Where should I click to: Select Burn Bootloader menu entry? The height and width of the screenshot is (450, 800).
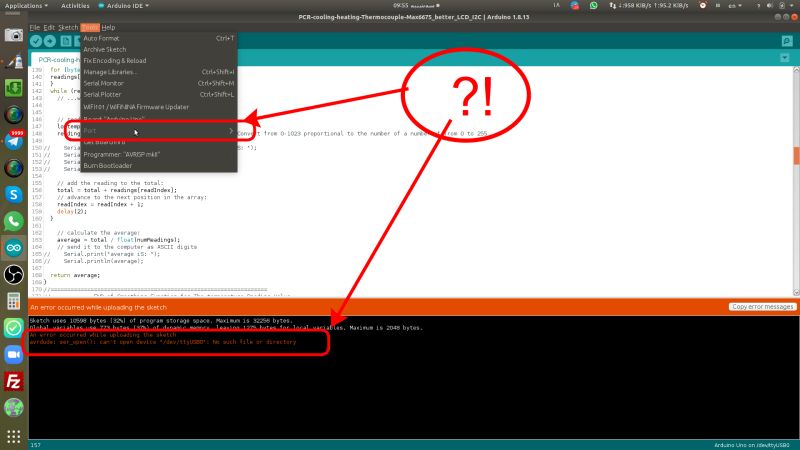pyautogui.click(x=159, y=166)
